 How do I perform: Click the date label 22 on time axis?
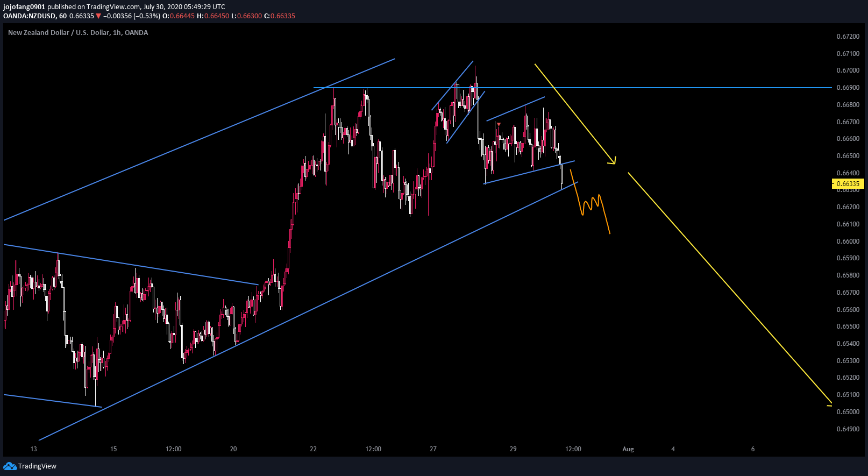click(314, 449)
